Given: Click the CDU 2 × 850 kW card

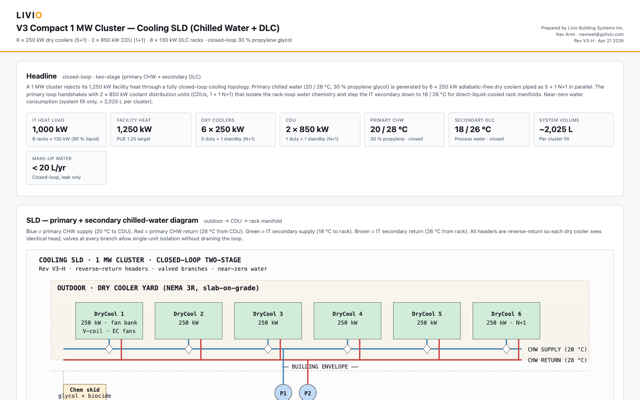Looking at the screenshot, I should tap(320, 129).
